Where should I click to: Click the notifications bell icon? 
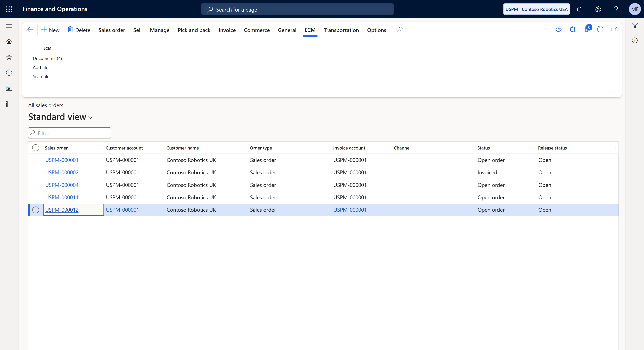pyautogui.click(x=579, y=9)
